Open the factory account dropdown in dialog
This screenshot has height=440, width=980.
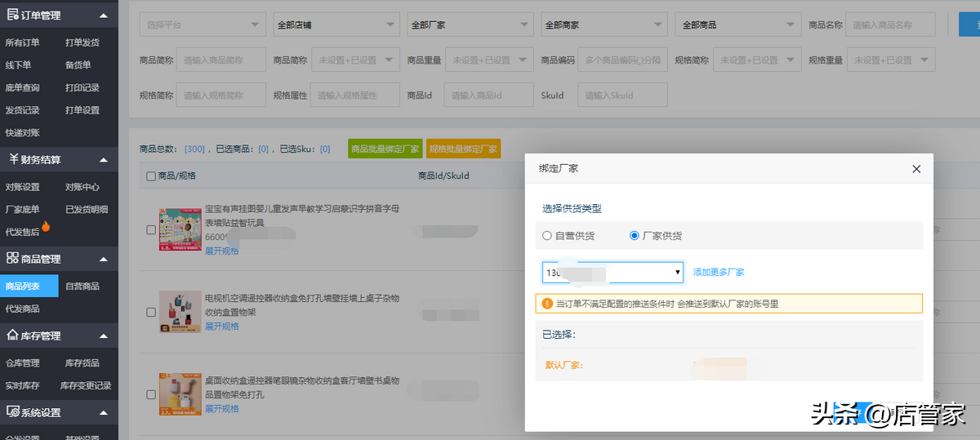coord(612,272)
